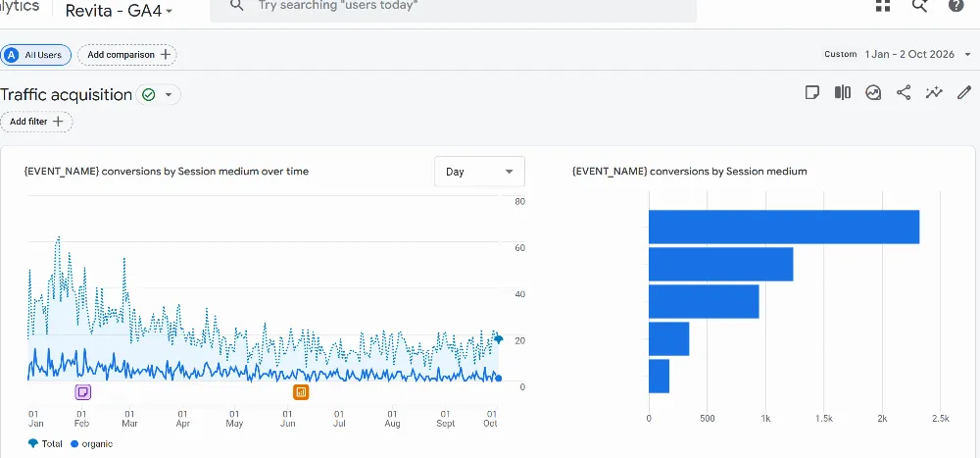Open the compare columns icon

click(843, 93)
